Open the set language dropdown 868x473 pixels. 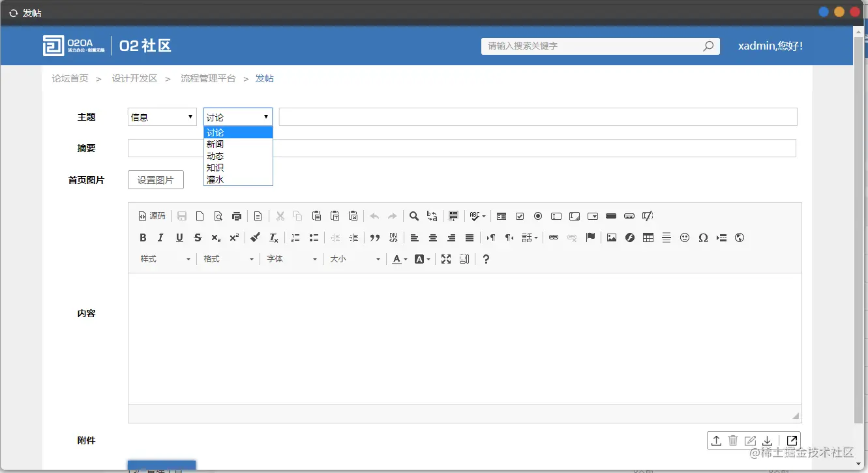pyautogui.click(x=530, y=237)
